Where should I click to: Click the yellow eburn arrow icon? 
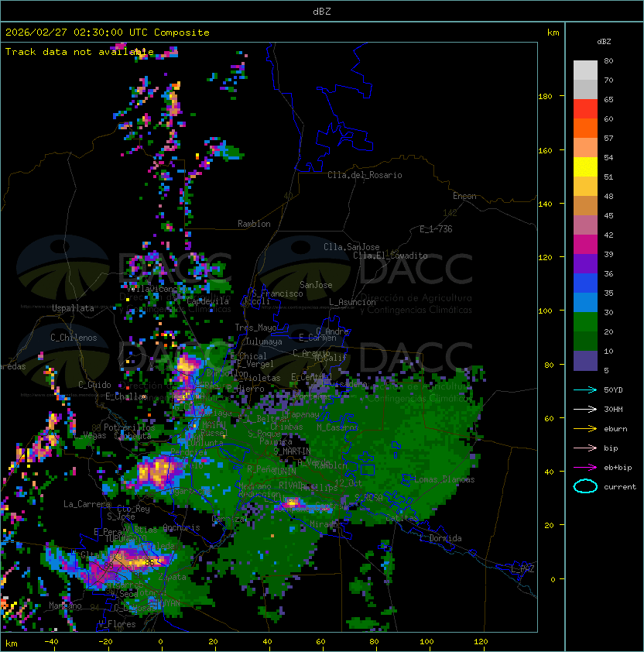pos(585,428)
